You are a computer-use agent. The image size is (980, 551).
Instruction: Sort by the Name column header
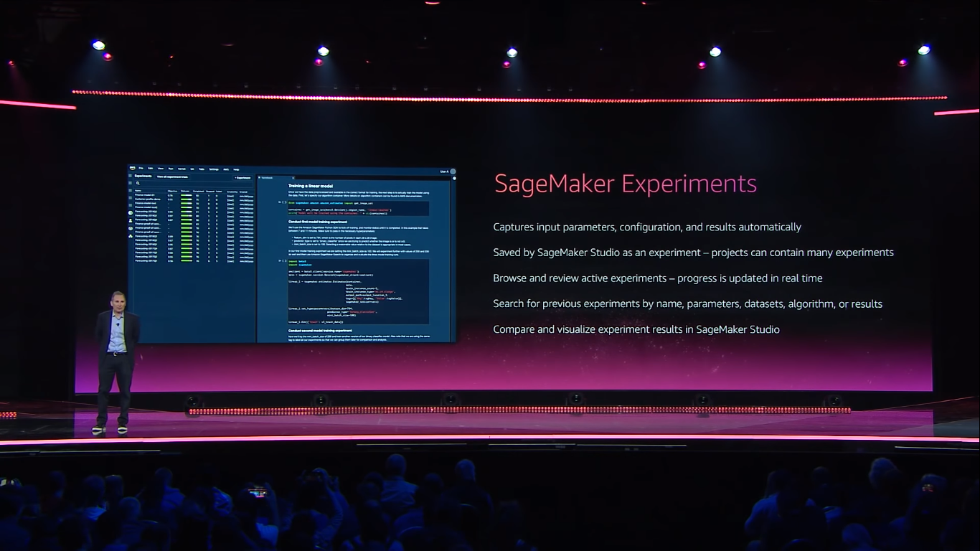tap(138, 191)
